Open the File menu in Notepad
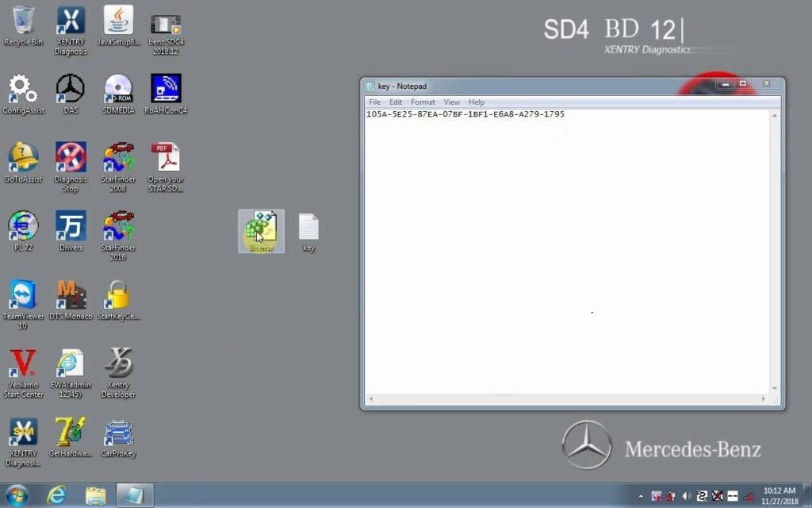812x508 pixels. [x=374, y=102]
